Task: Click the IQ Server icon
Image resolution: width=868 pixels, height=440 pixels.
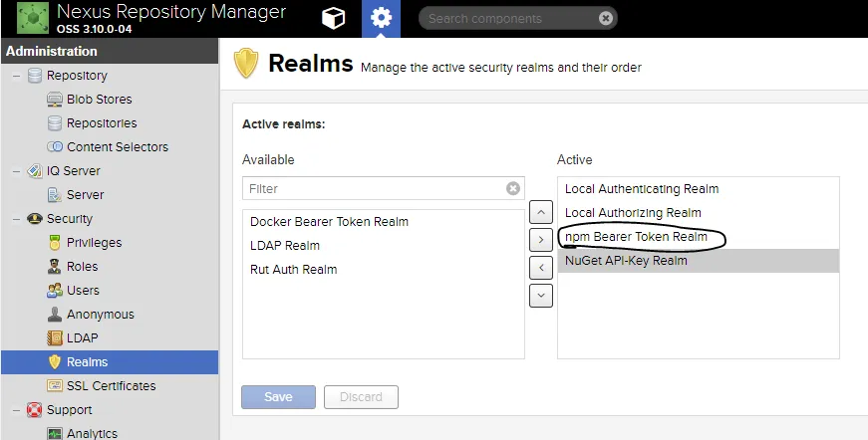Action: [35, 171]
